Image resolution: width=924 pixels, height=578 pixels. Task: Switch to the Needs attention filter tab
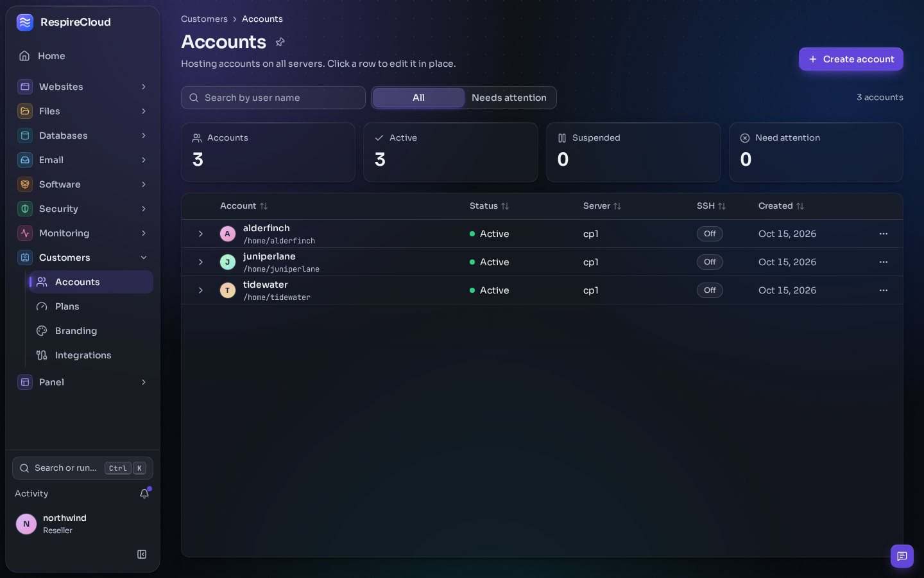tap(509, 98)
